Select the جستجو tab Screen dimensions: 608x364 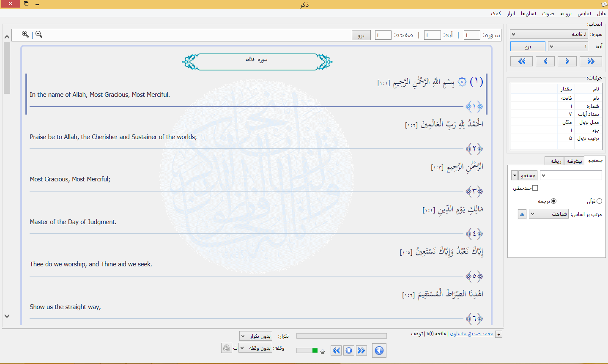595,160
